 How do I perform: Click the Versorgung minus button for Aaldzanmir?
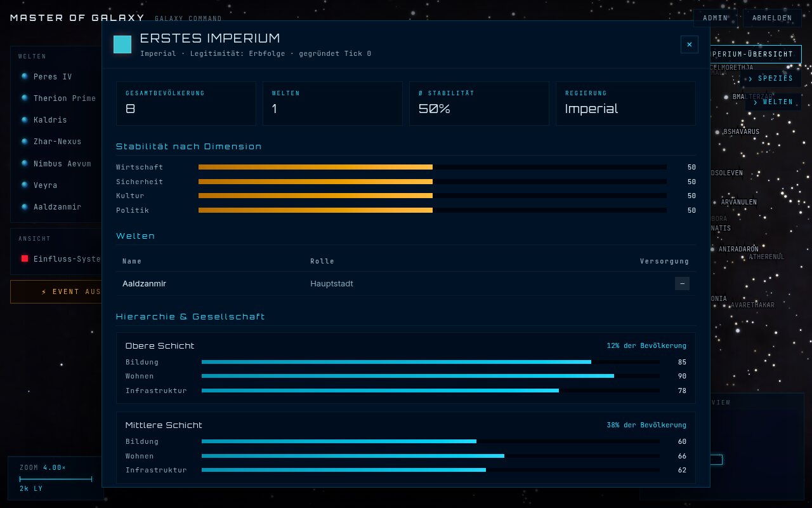tap(682, 283)
